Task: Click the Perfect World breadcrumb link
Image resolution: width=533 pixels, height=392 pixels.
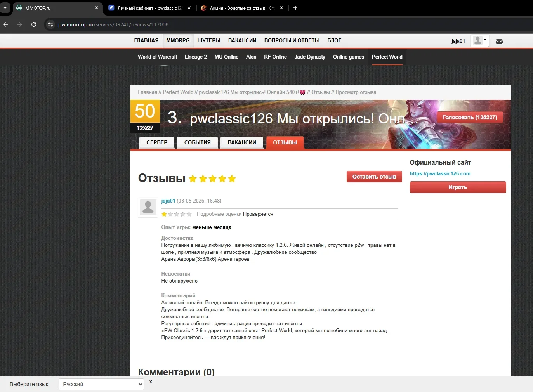Action: 178,92
